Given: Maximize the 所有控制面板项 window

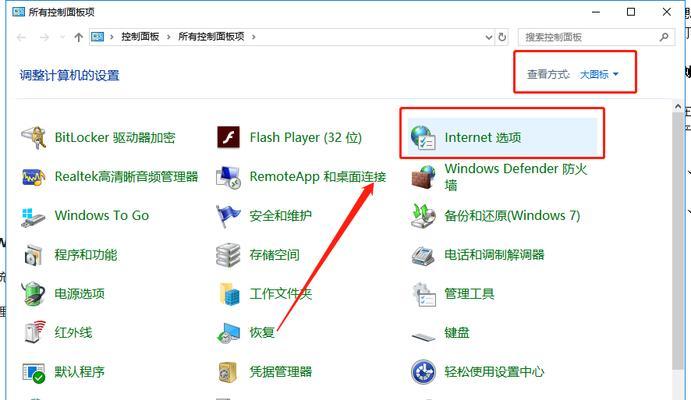Looking at the screenshot, I should 631,12.
